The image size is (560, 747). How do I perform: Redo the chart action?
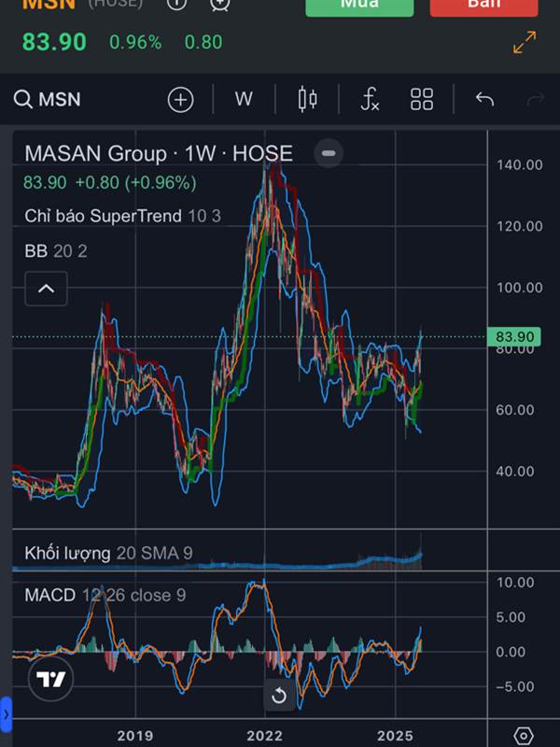tap(535, 99)
